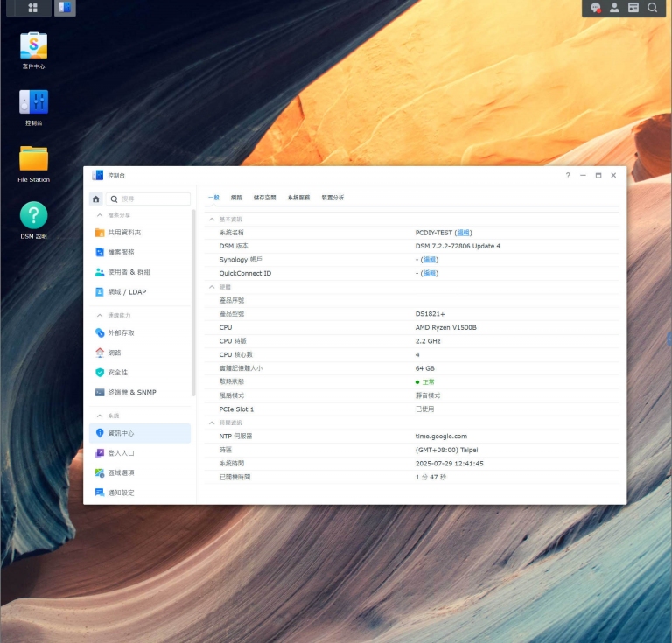Click the thermal status 正常 indicator
The image size is (672, 643).
pyautogui.click(x=424, y=382)
